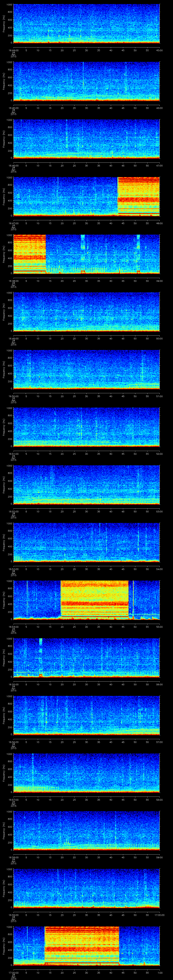173x980 pixels.
Task: Pick the 16:57:00 start time label
Action: pos(14,799)
